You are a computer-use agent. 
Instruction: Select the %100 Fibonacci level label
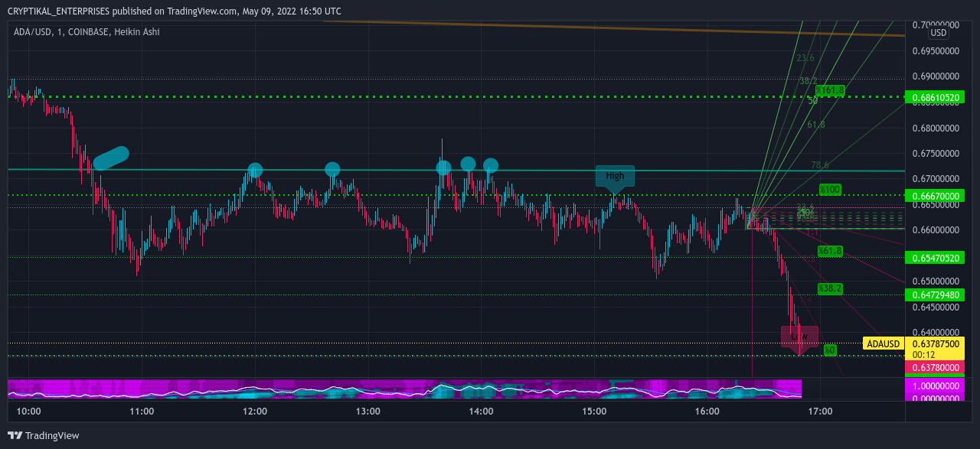coord(830,189)
